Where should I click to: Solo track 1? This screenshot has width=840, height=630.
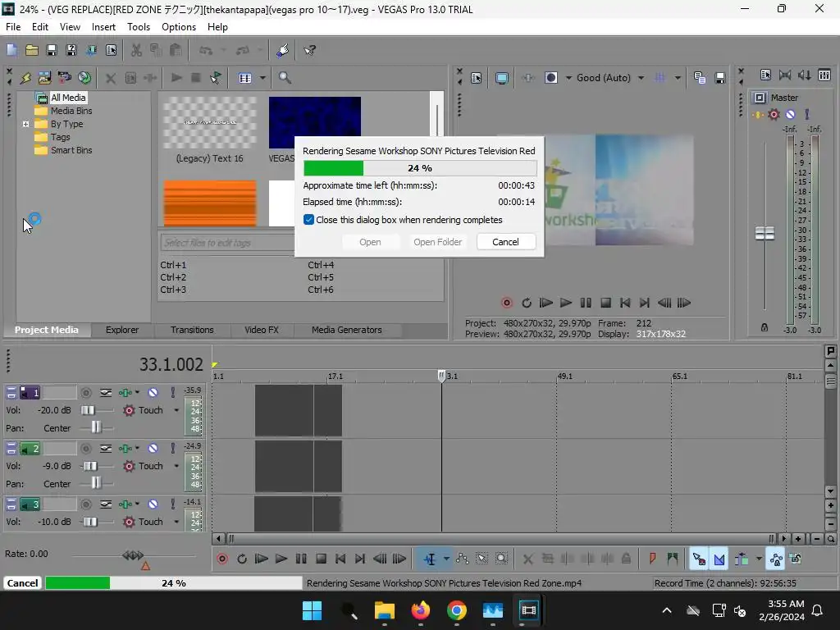coord(172,393)
